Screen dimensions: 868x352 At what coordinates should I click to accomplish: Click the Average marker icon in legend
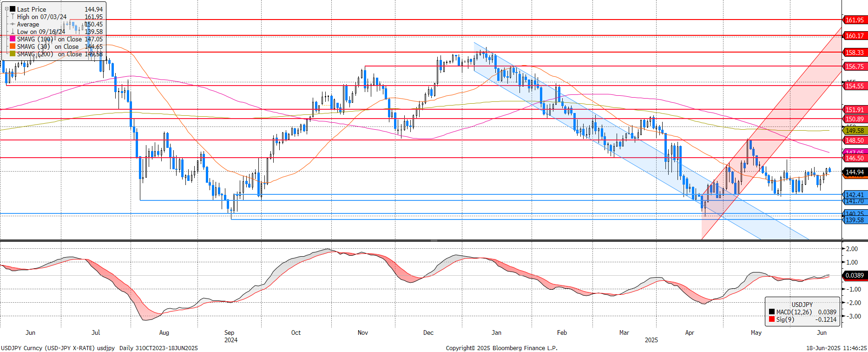[x=13, y=24]
